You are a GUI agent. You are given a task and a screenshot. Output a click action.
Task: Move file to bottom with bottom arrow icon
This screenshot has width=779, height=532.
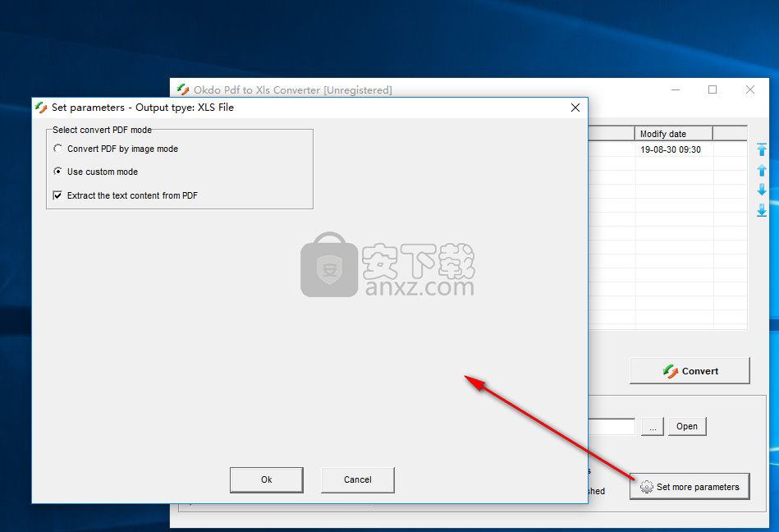[x=762, y=210]
